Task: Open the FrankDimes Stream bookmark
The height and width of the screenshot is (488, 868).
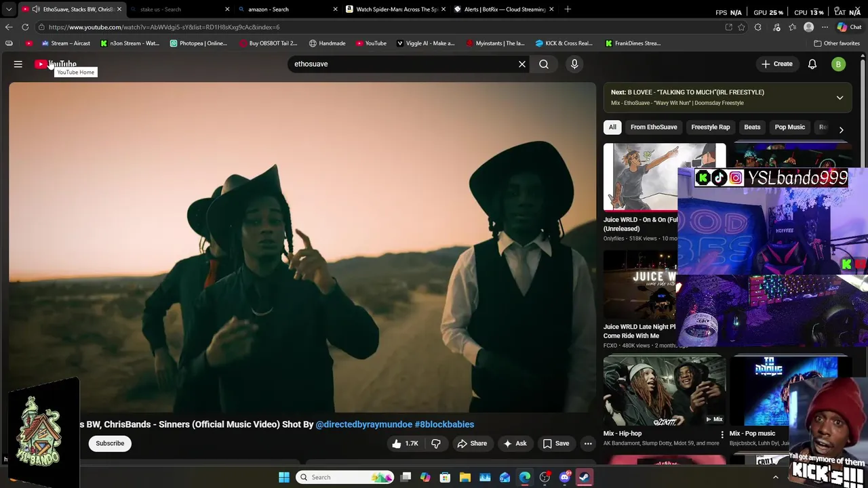Action: (633, 43)
